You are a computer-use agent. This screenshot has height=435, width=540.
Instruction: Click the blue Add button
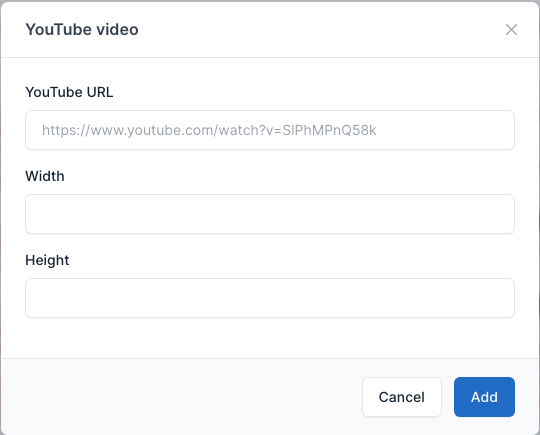coord(485,397)
